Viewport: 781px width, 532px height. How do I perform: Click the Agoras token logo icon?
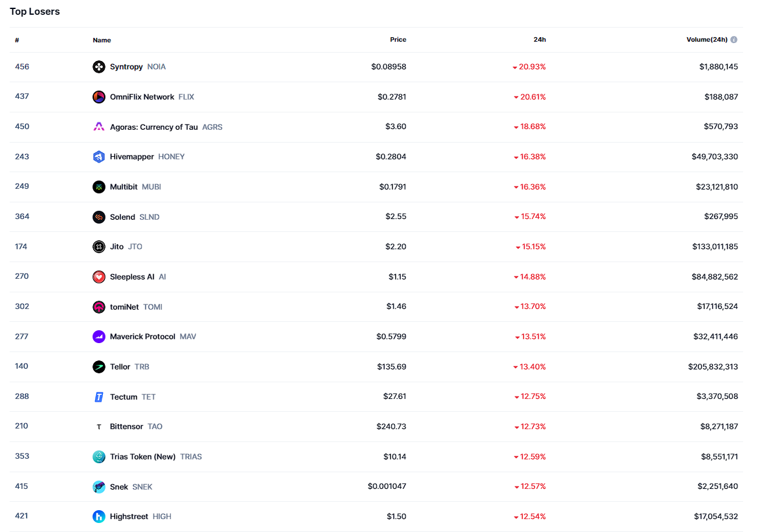98,127
